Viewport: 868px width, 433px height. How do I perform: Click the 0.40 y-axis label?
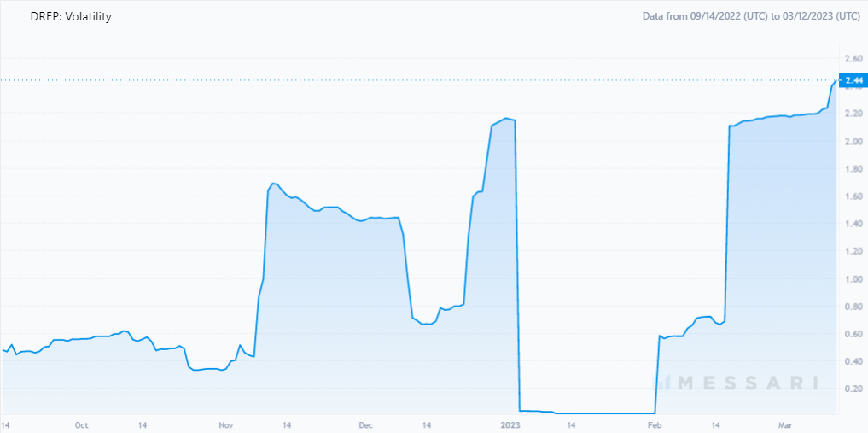coord(853,361)
